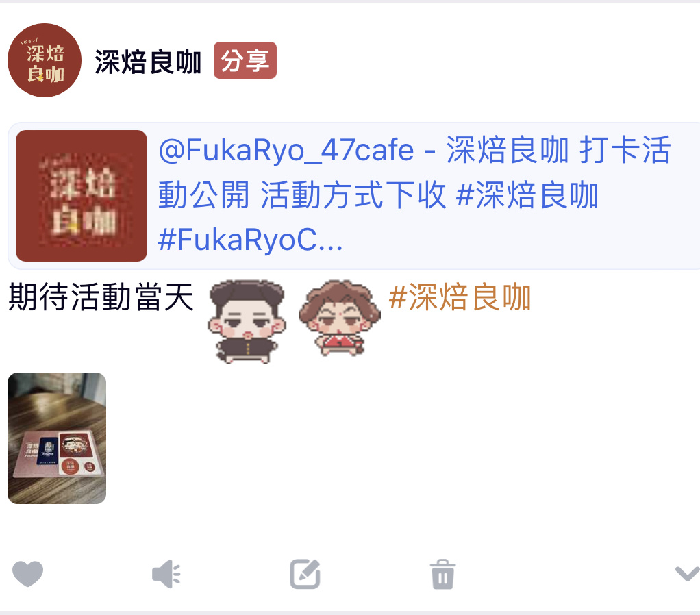The image size is (700, 615).
Task: Open the #FukaRyoC... truncated hashtag
Action: pyautogui.click(x=251, y=240)
